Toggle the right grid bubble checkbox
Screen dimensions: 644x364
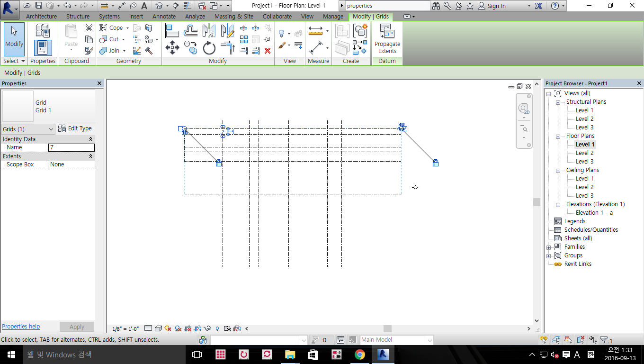[x=404, y=128]
